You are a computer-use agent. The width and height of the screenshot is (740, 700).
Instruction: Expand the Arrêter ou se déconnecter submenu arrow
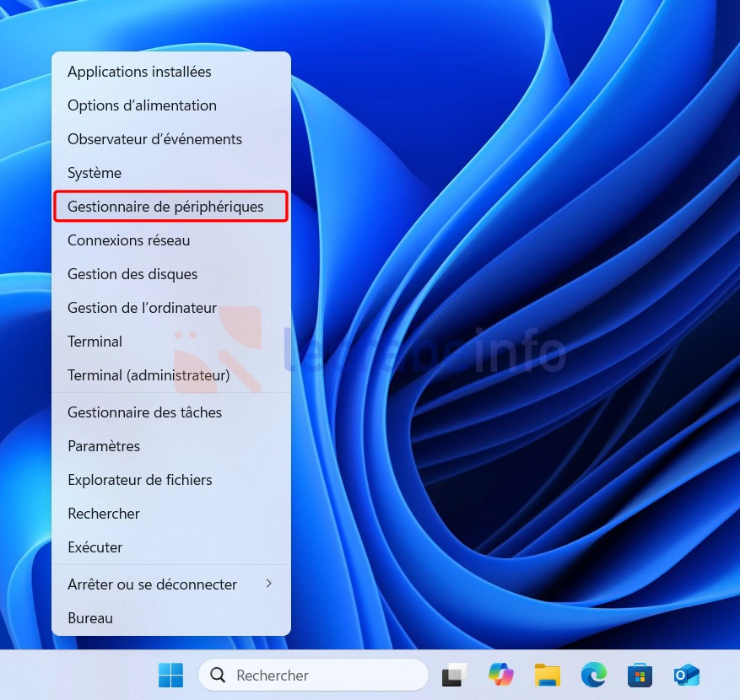268,584
